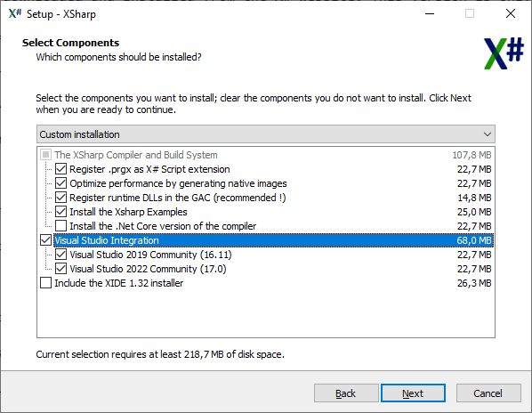Viewport: 532px width, 413px height.
Task: Open the Custom installation dropdown
Action: [x=266, y=134]
